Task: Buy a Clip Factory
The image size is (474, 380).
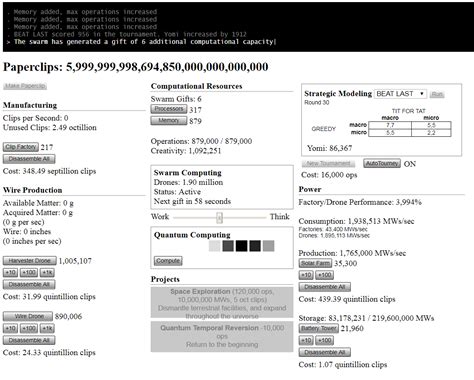Action: pyautogui.click(x=21, y=147)
